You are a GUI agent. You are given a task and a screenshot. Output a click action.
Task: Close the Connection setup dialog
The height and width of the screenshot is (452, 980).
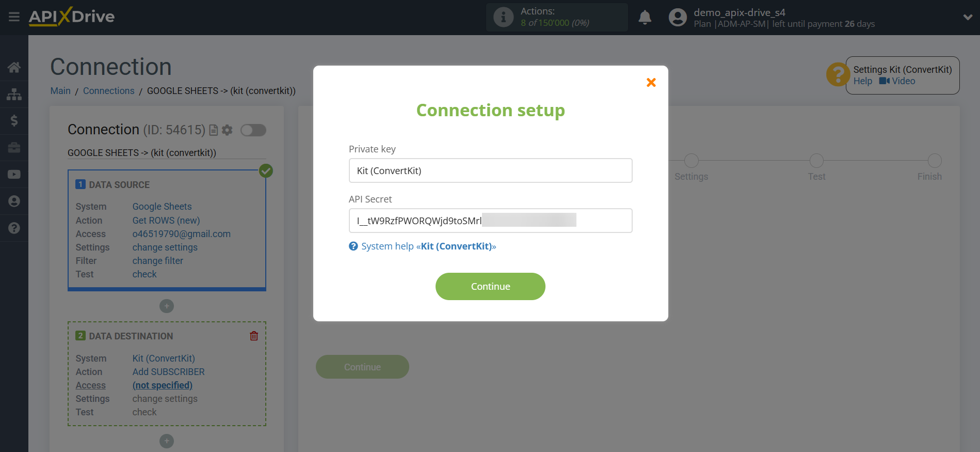651,82
